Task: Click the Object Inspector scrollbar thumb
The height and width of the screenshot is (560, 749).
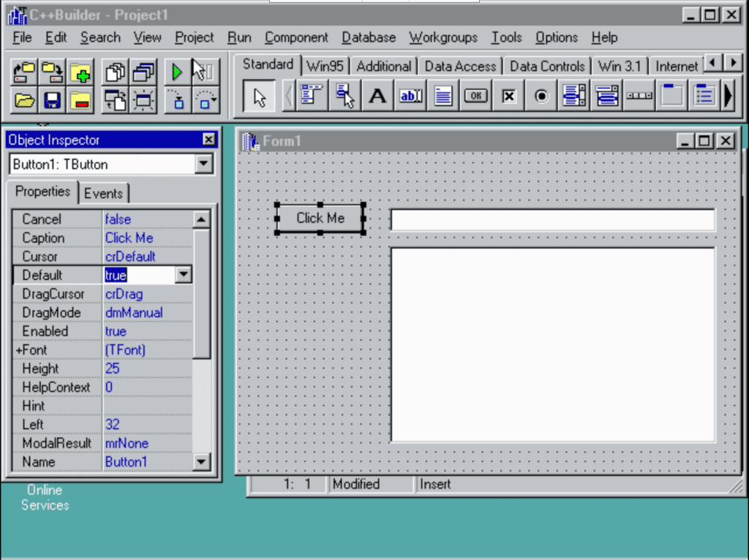Action: click(x=201, y=292)
